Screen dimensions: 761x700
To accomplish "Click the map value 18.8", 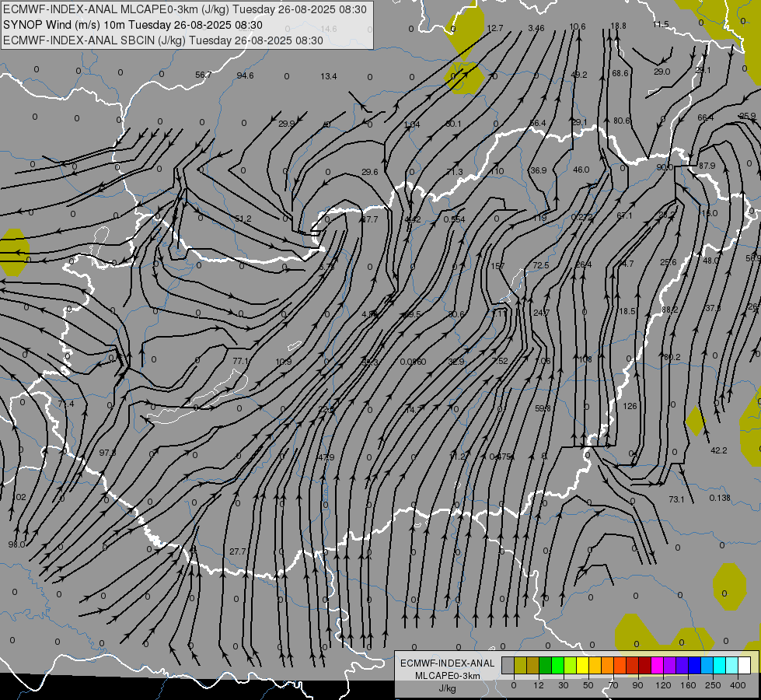I will coord(618,26).
